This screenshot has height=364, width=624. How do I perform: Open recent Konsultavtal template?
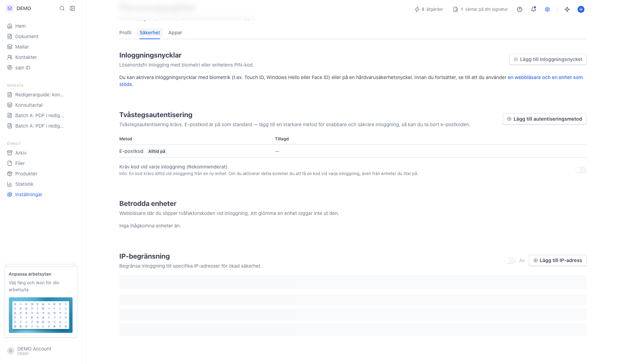pos(41,105)
